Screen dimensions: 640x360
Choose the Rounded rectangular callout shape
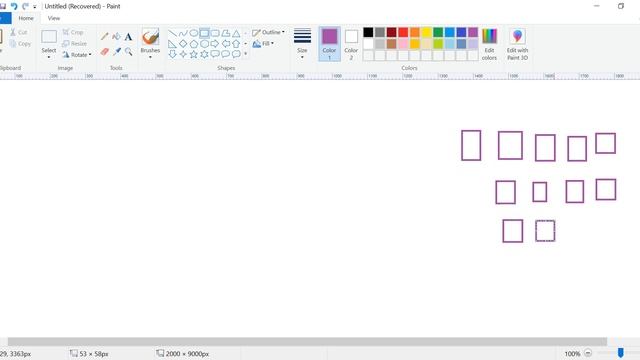click(215, 54)
